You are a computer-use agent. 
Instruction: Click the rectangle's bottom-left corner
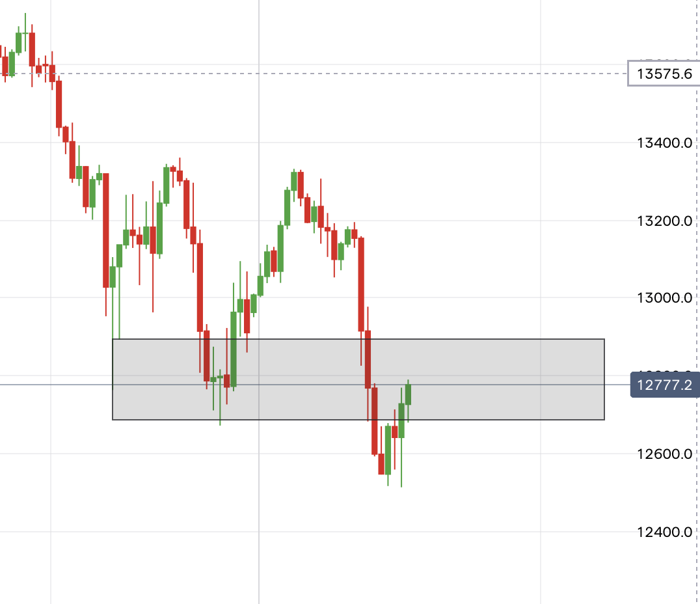(x=113, y=420)
